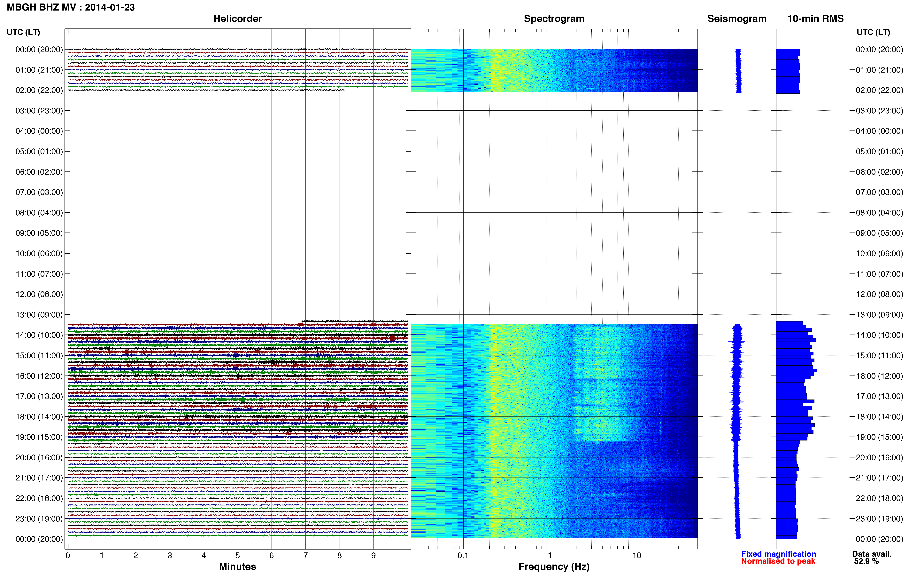Select the '5' tick on the Minutes axis
This screenshot has width=924, height=578.
click(x=238, y=555)
